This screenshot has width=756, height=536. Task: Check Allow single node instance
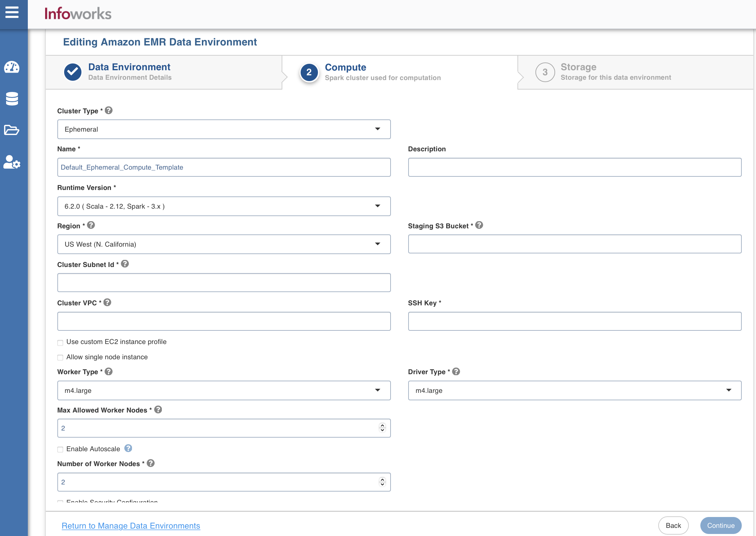click(x=60, y=358)
